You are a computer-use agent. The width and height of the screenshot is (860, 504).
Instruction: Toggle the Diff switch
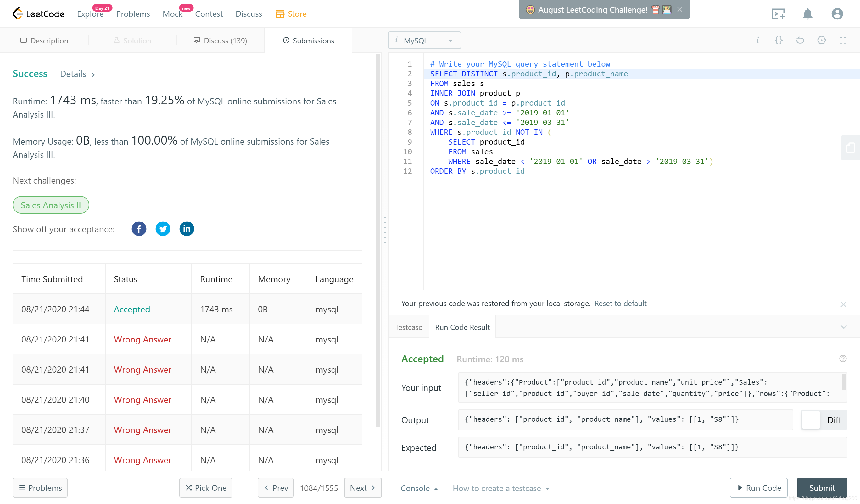[824, 420]
